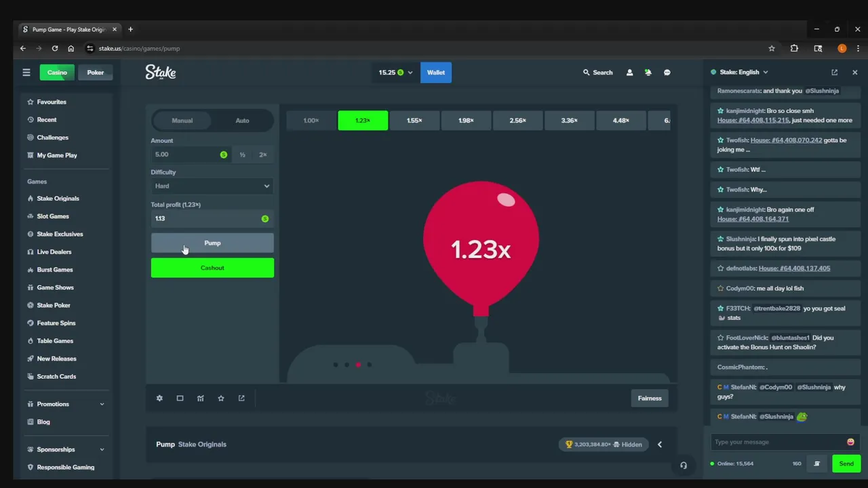Switch to Auto betting mode

coord(242,121)
